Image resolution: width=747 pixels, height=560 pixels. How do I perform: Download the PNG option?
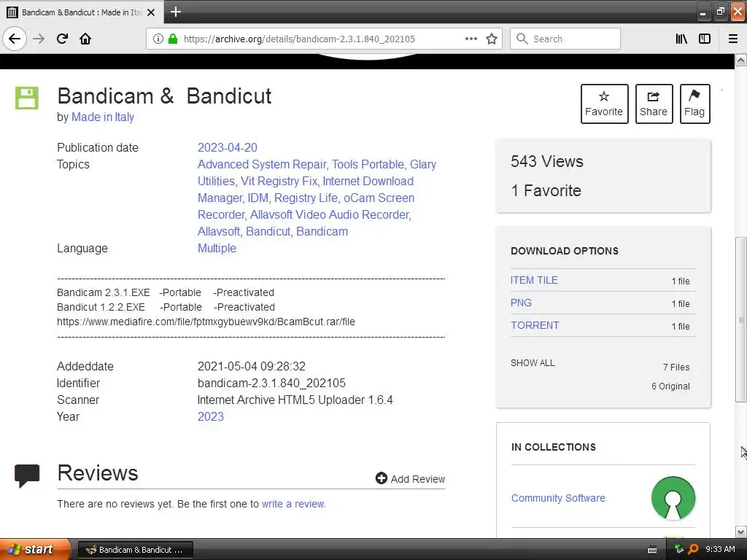521,303
